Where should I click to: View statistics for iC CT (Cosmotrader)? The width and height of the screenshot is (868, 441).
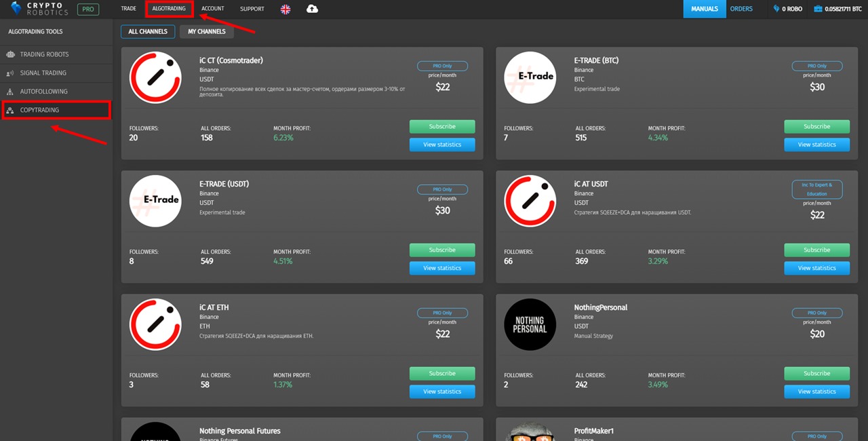(442, 145)
